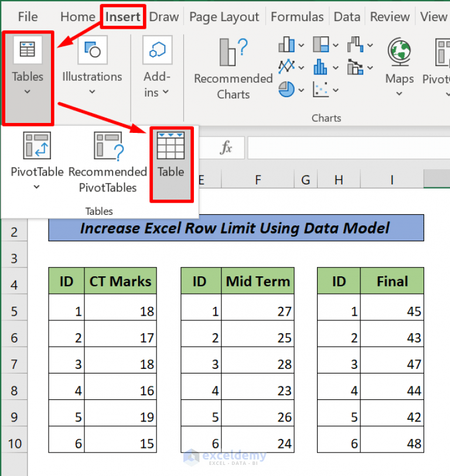Switch to the Review tab
450x476 pixels.
pos(390,17)
